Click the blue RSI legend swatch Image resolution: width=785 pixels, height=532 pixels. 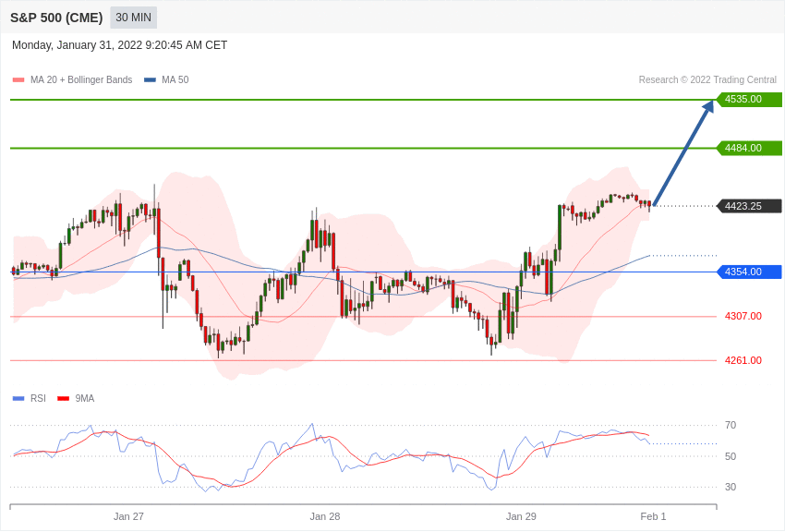tap(18, 399)
